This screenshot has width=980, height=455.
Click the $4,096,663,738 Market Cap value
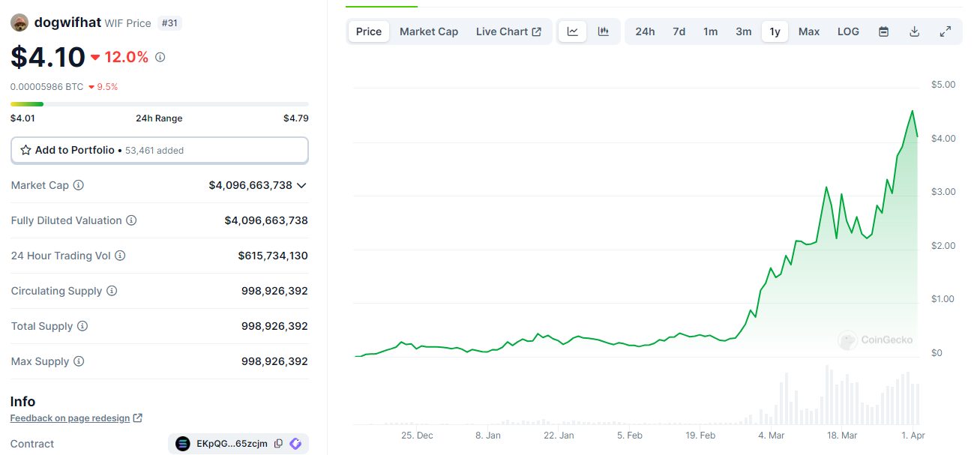click(250, 185)
